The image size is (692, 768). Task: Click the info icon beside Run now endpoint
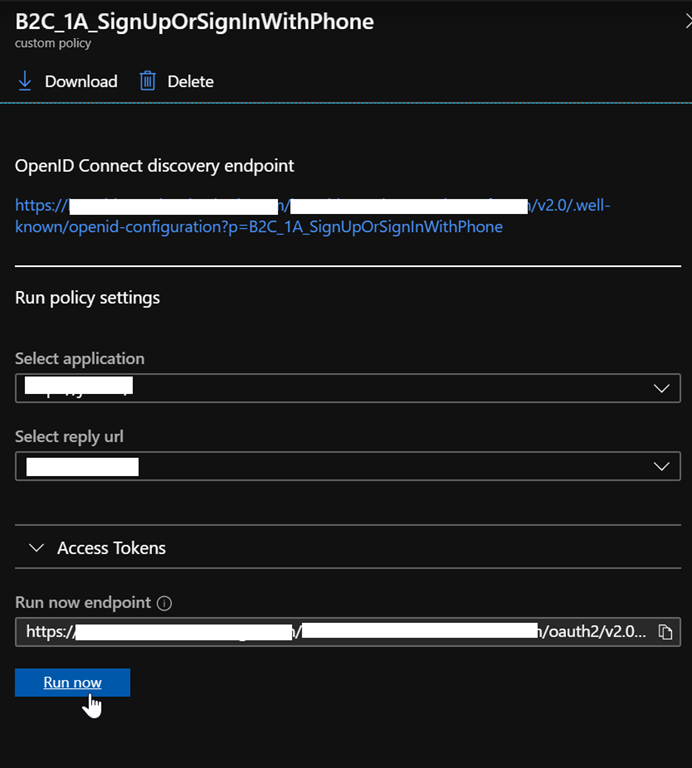coord(165,603)
